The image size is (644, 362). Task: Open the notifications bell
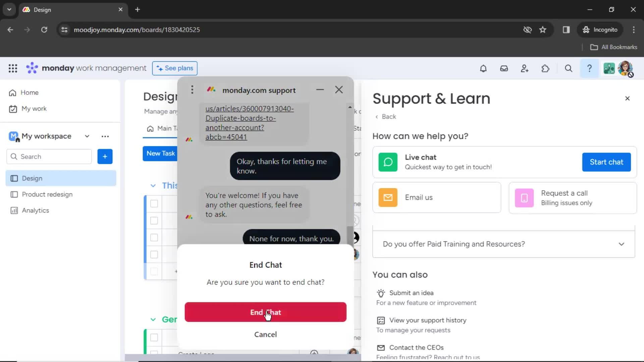tap(483, 68)
